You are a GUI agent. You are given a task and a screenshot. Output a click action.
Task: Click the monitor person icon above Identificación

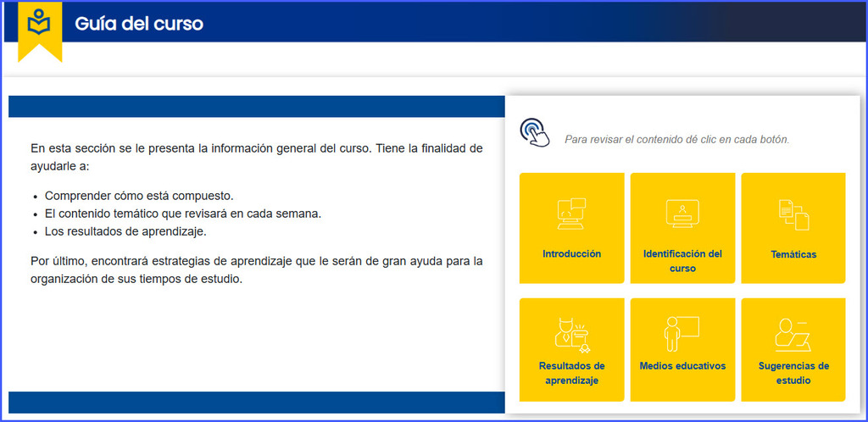tap(682, 214)
